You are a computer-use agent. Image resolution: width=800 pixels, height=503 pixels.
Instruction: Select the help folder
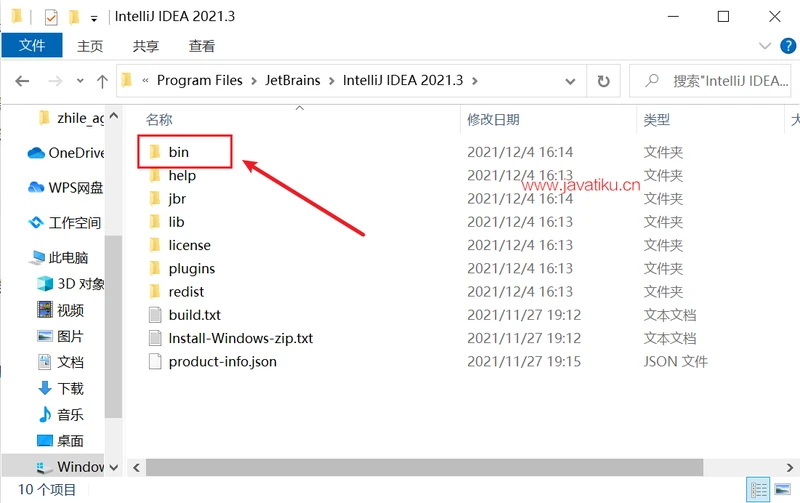182,175
